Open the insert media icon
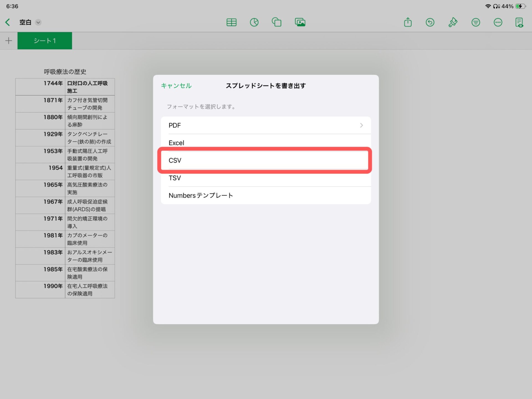This screenshot has width=532, height=399. pos(300,22)
